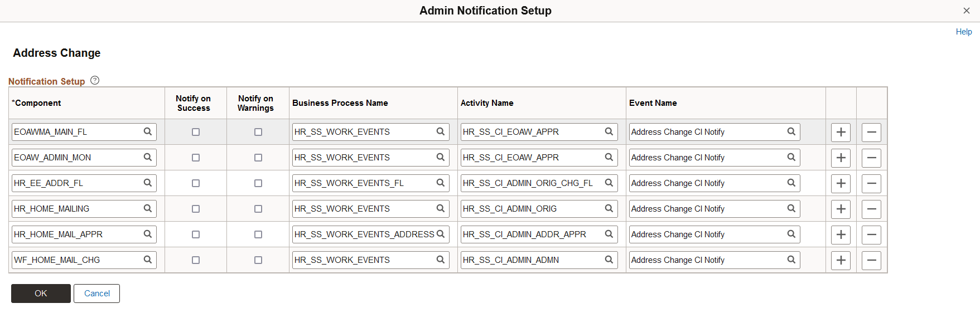This screenshot has width=980, height=313.
Task: Open Notification Setup help icon
Action: coord(95,81)
